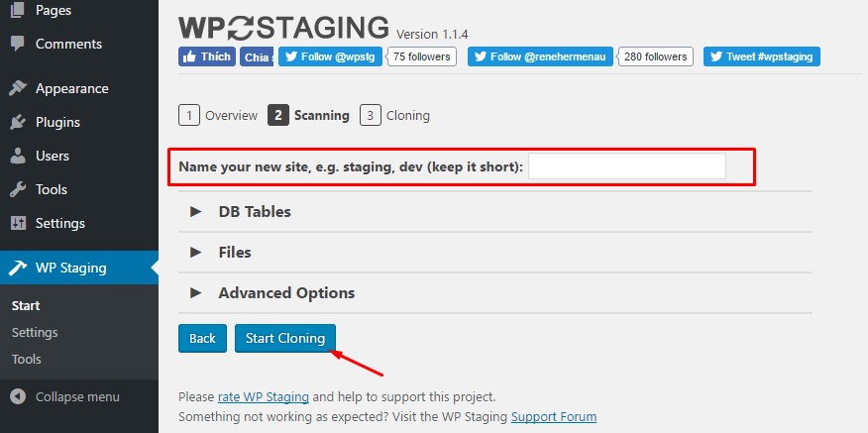Select the Appearance paintbrush icon
Screen dimensions: 868x433
(18, 88)
